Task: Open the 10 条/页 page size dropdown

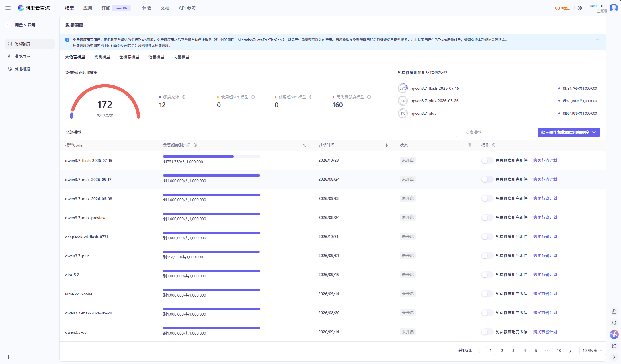Action: (592, 351)
